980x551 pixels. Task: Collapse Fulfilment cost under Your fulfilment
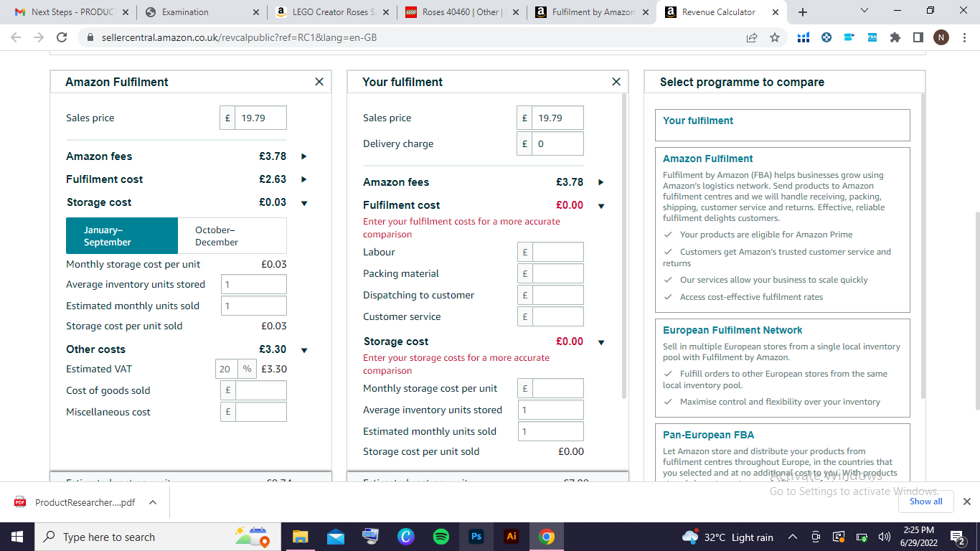[x=601, y=206]
